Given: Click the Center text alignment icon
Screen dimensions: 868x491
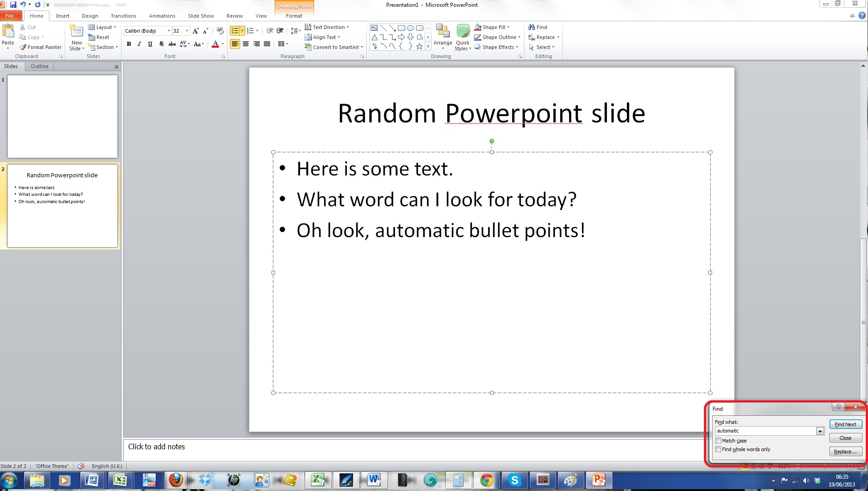Looking at the screenshot, I should 246,44.
